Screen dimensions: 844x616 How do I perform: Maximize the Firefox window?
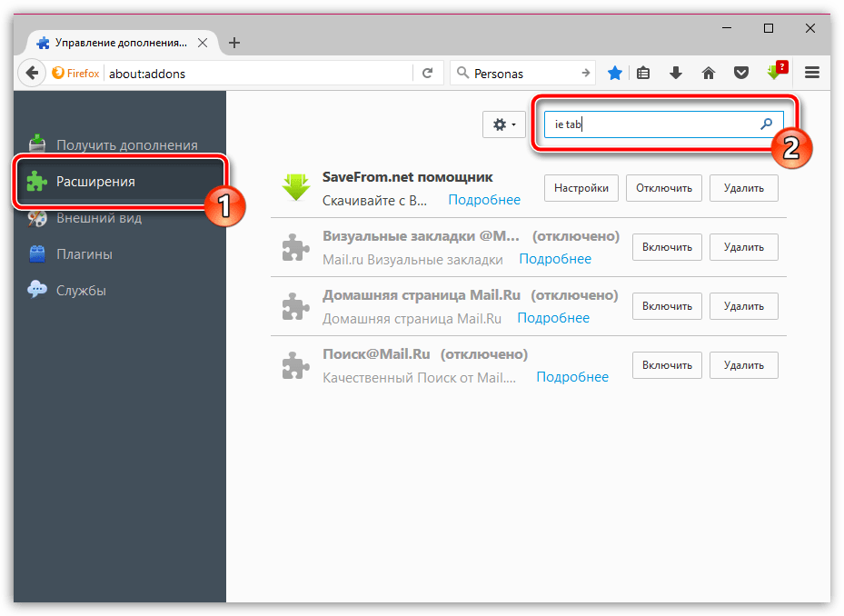(768, 28)
